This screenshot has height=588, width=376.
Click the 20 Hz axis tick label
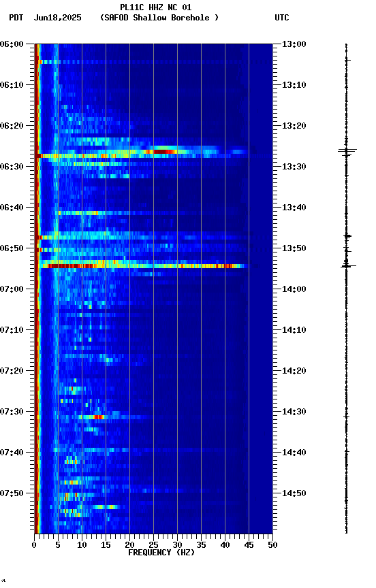pos(129,545)
